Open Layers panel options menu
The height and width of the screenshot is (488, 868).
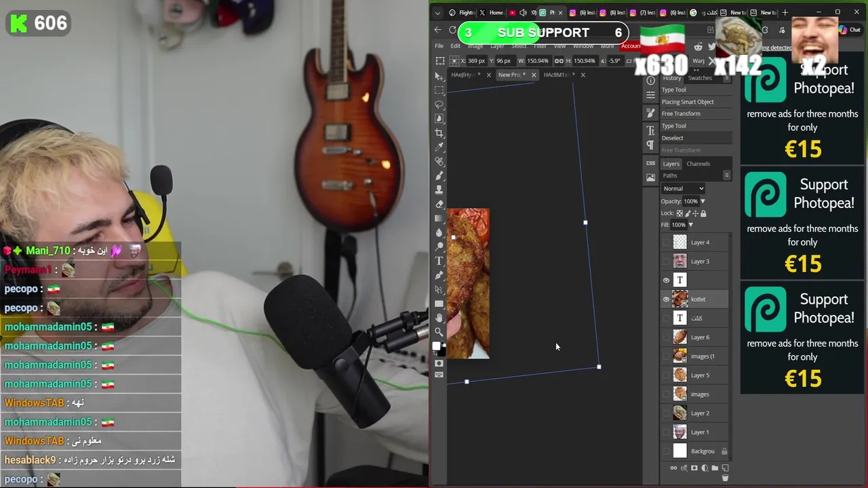pos(727,176)
